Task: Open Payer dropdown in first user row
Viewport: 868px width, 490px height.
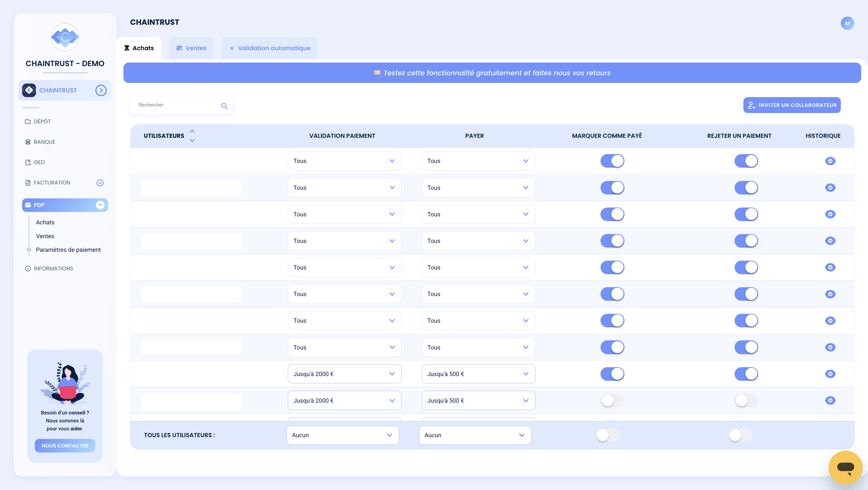Action: tap(479, 161)
